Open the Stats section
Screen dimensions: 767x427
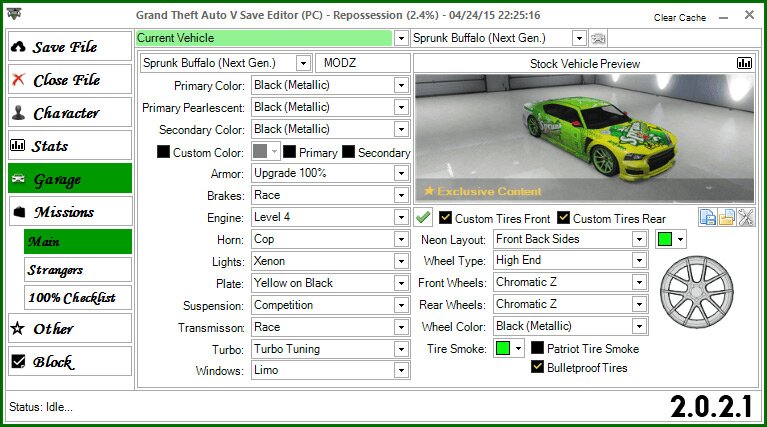[69, 146]
